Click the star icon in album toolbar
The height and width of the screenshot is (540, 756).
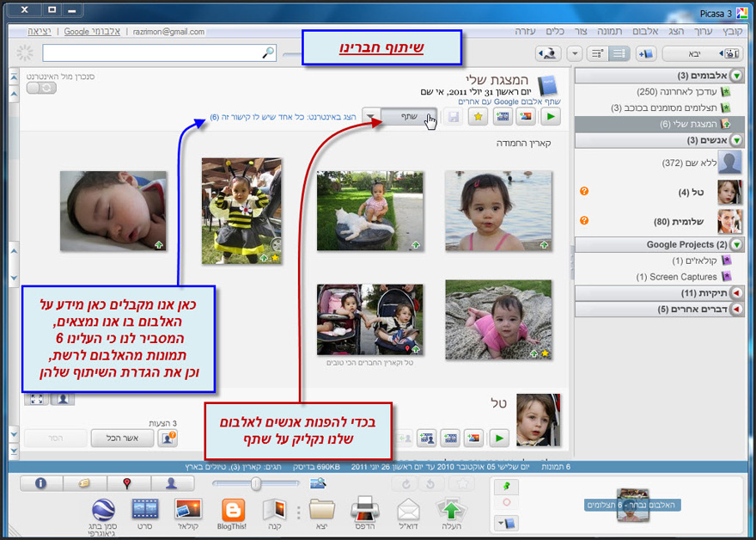pyautogui.click(x=478, y=117)
